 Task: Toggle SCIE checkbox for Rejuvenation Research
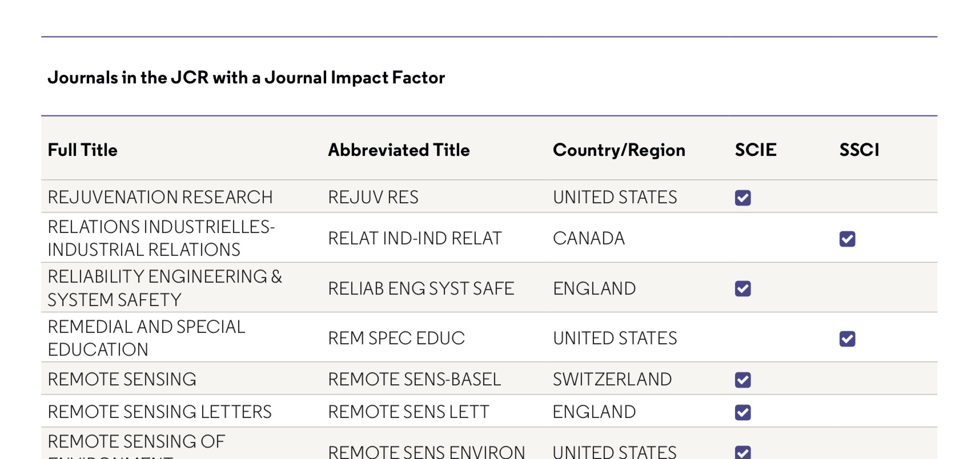tap(742, 198)
